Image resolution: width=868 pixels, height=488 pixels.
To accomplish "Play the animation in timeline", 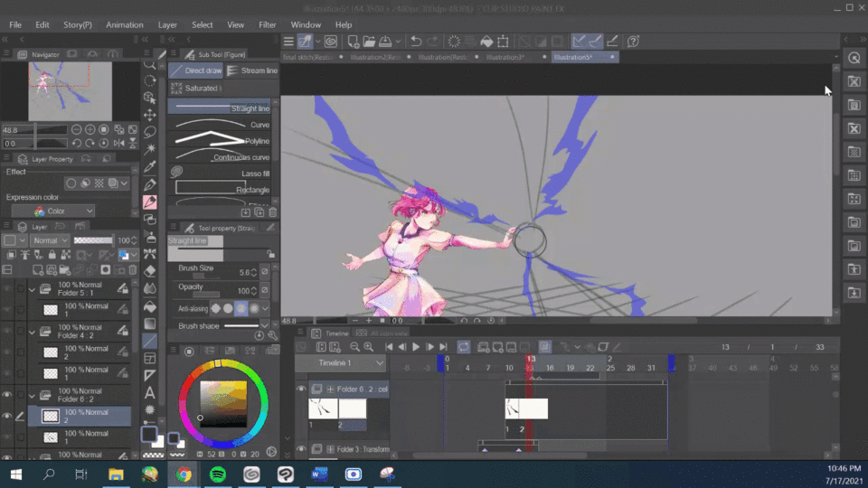I will point(416,347).
